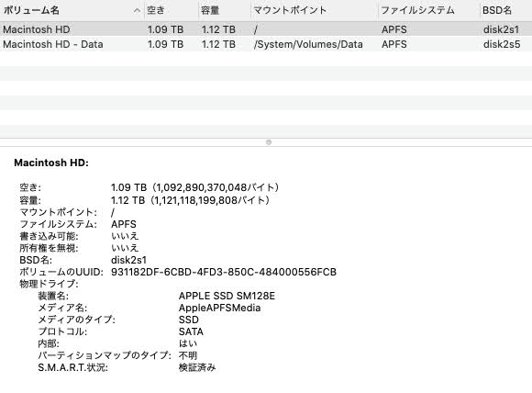This screenshot has width=532, height=393.
Task: Click the メディアのタイプ value SSD
Action: click(189, 320)
